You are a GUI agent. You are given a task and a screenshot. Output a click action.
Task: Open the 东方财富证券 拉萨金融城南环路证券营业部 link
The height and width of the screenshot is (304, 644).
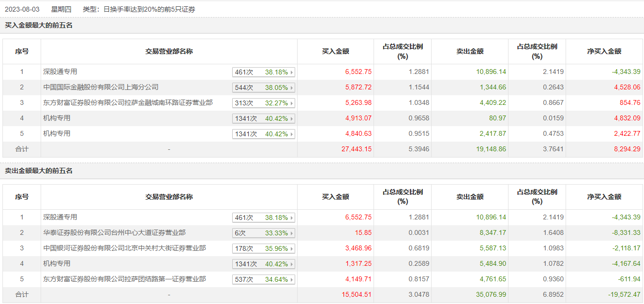(128, 103)
